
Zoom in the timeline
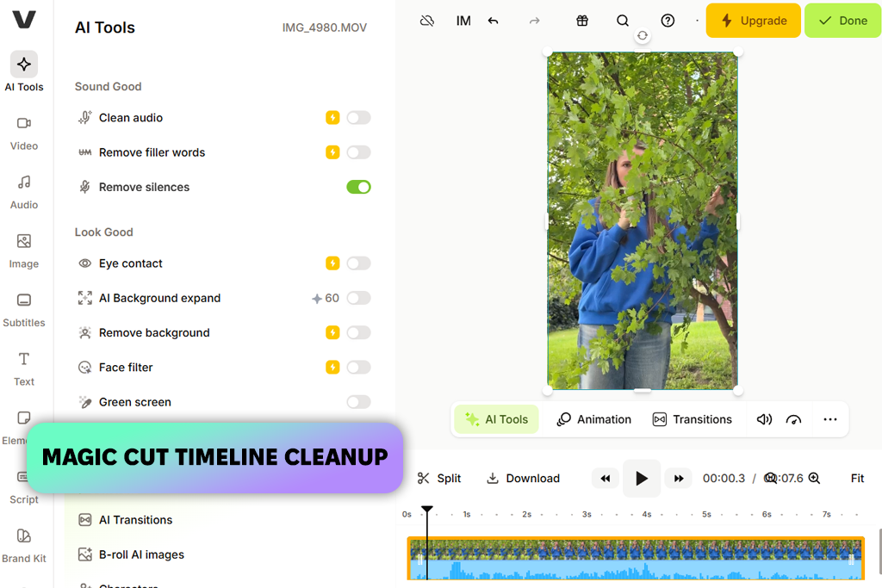pyautogui.click(x=814, y=479)
